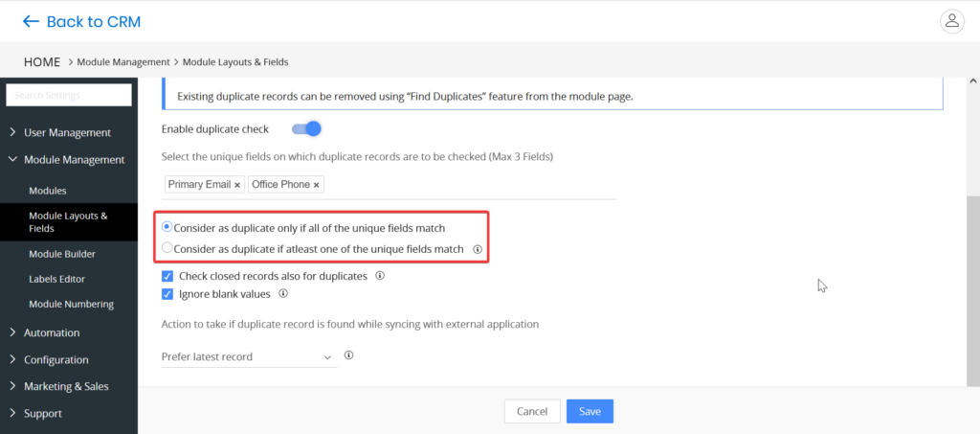Screen dimensions: 980x434
Task: Remove the Office Phone field tag
Action: click(x=317, y=185)
